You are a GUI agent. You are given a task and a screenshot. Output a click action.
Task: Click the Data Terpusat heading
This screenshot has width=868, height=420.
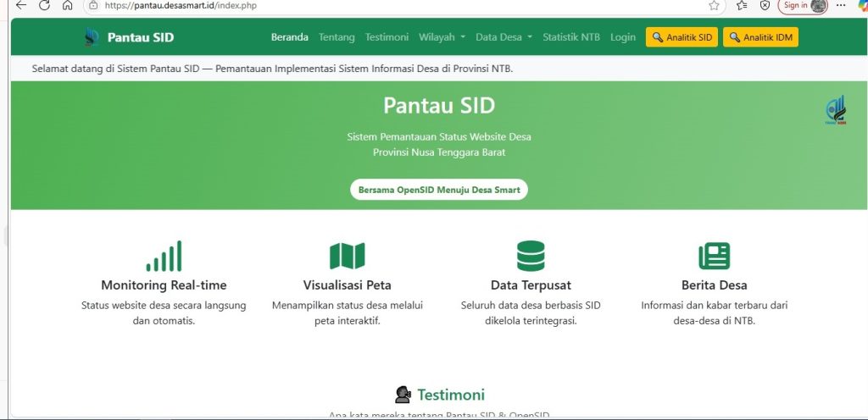point(531,285)
